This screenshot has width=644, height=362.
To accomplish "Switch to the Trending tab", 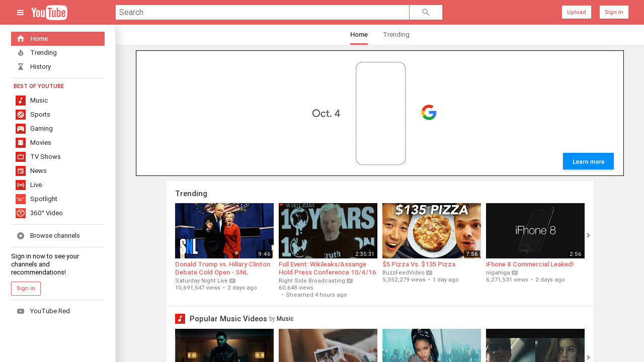I will (x=396, y=35).
